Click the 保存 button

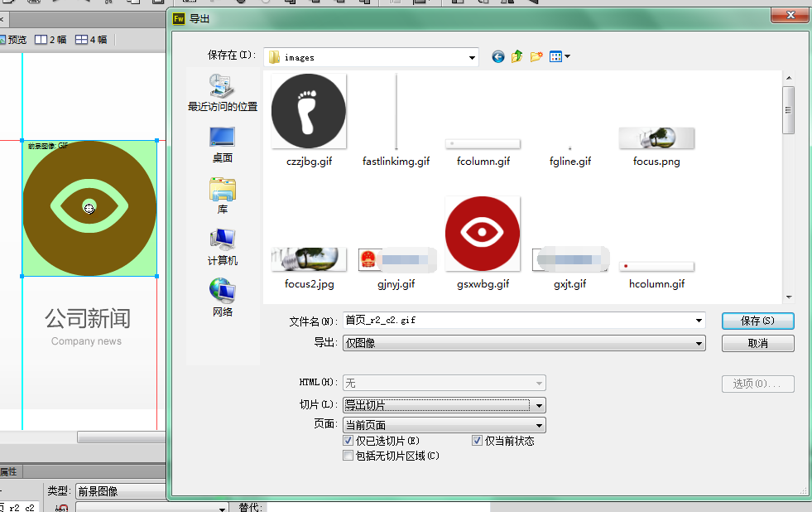[x=757, y=321]
